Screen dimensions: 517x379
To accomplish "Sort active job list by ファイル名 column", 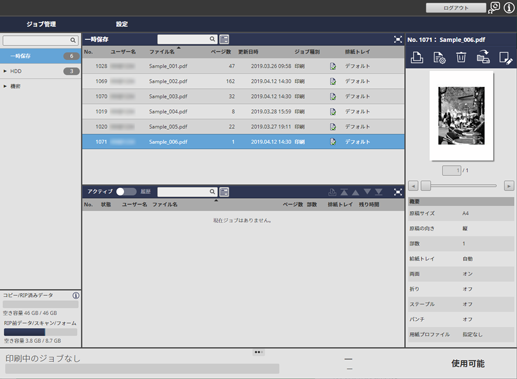I will coord(165,205).
